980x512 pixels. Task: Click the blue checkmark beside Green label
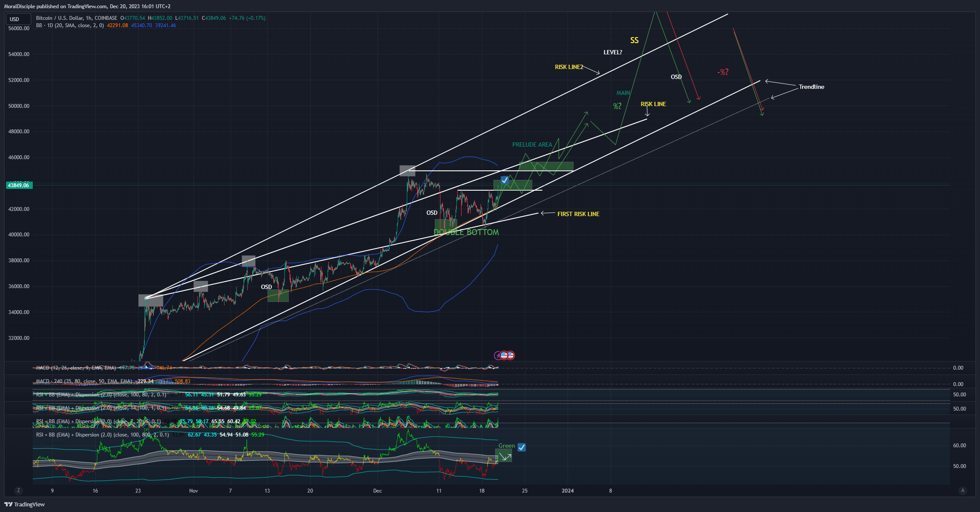point(522,447)
